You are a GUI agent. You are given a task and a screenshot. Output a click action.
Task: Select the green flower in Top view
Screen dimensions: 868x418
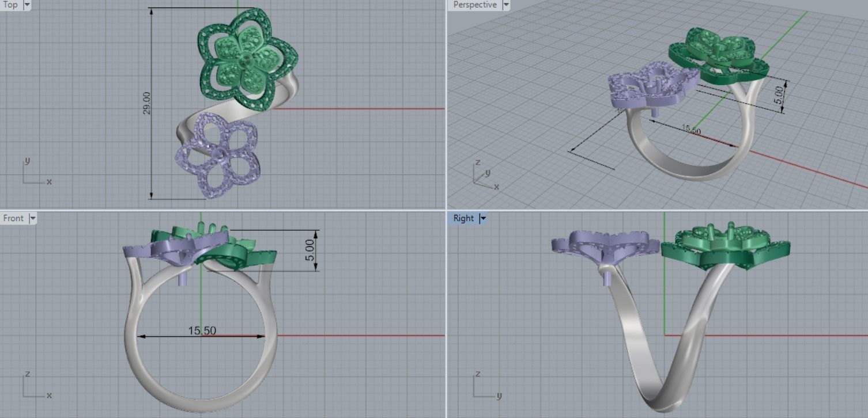pos(248,59)
